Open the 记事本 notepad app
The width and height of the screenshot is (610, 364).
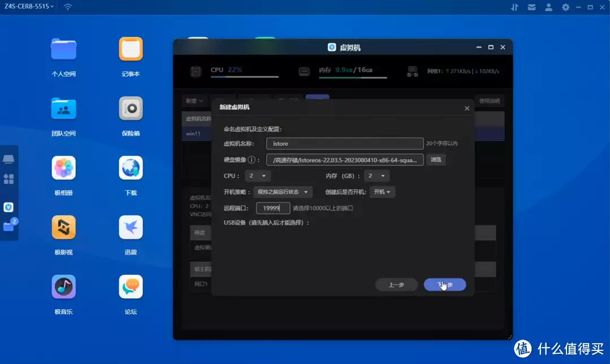pos(130,49)
